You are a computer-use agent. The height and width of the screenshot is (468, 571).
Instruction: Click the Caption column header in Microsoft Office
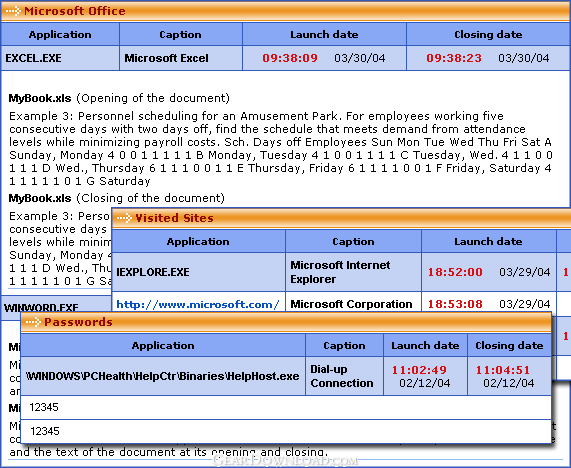point(181,35)
